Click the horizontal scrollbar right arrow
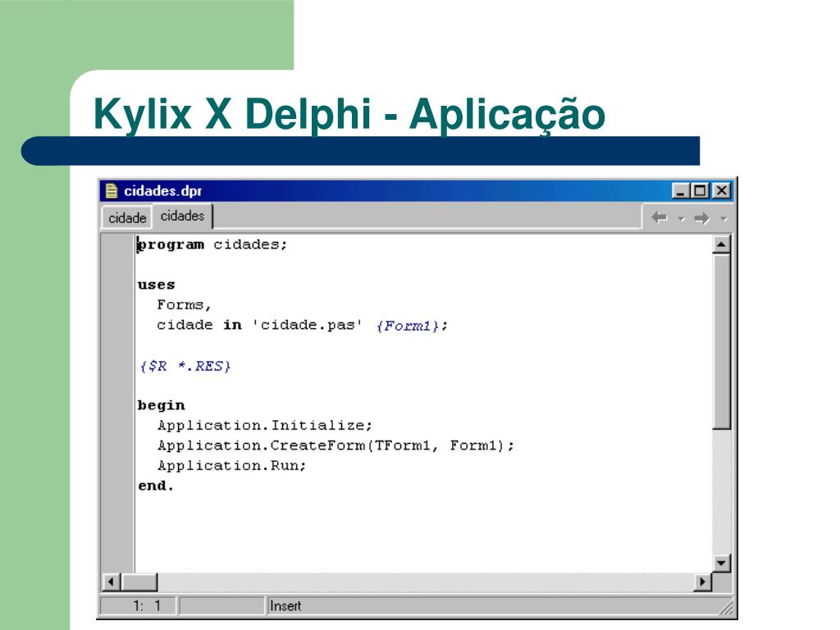Image resolution: width=840 pixels, height=630 pixels. [x=702, y=582]
